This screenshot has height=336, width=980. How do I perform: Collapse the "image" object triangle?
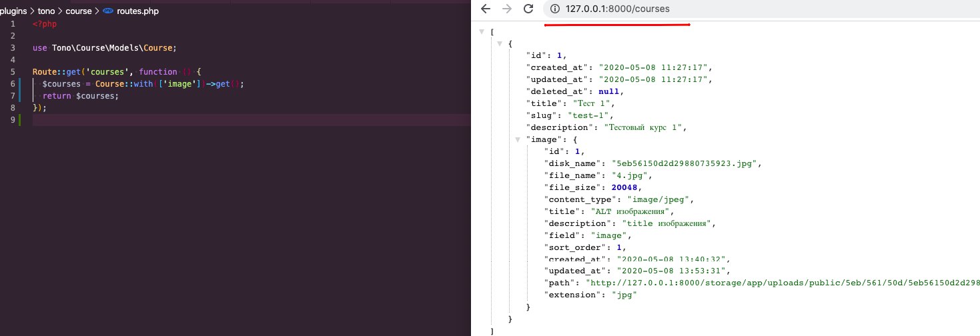coord(519,139)
